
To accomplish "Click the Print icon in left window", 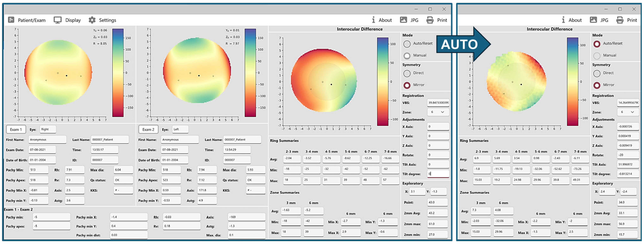I will 430,20.
